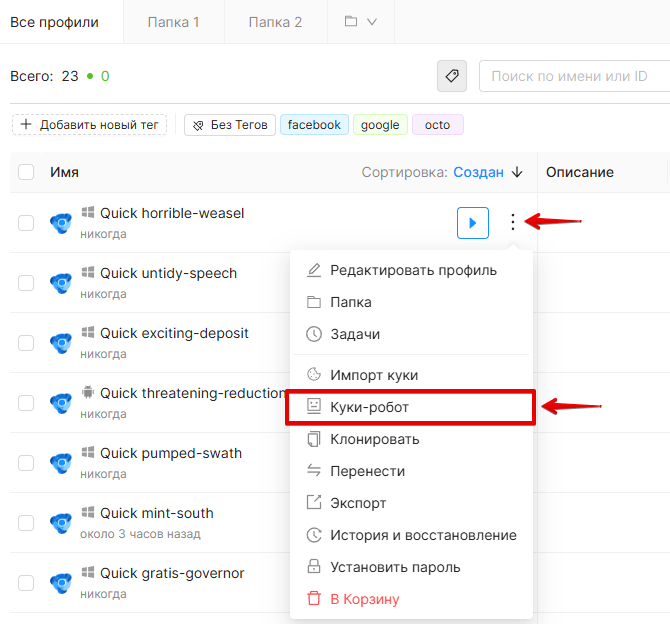The height and width of the screenshot is (624, 670).
Task: Filter profiles by google tag
Action: click(380, 125)
